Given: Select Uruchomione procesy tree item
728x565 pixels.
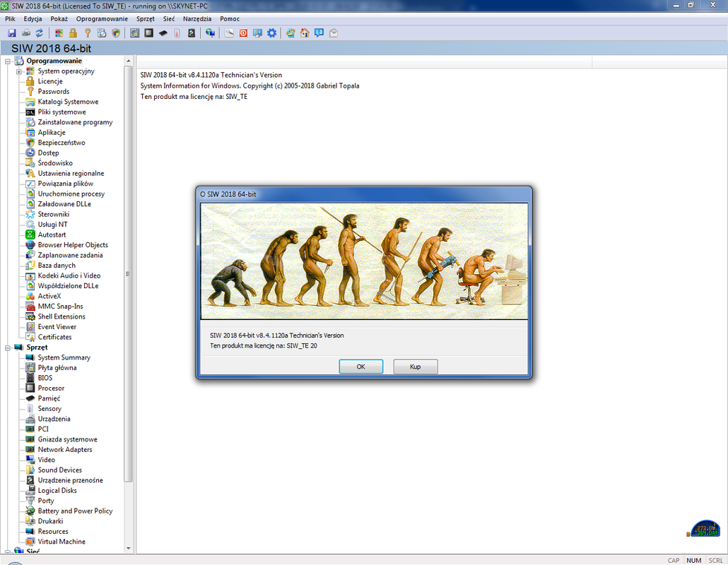Looking at the screenshot, I should tap(71, 194).
